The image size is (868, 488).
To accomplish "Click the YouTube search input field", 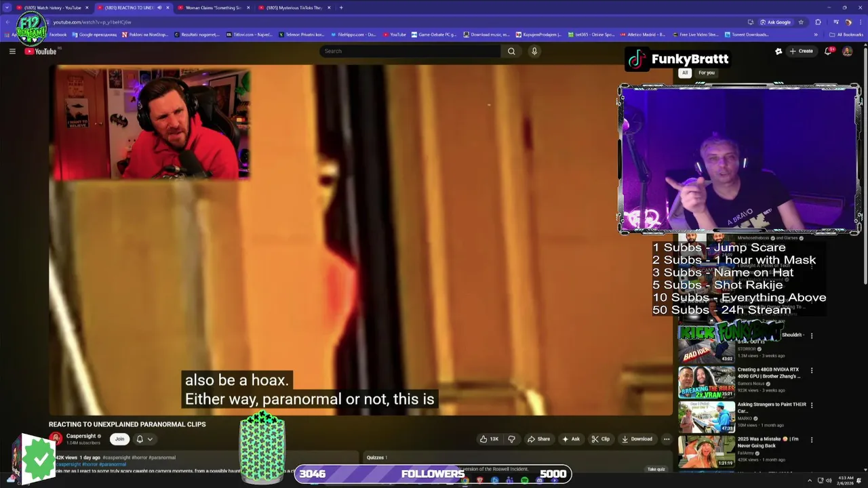I will [x=410, y=52].
